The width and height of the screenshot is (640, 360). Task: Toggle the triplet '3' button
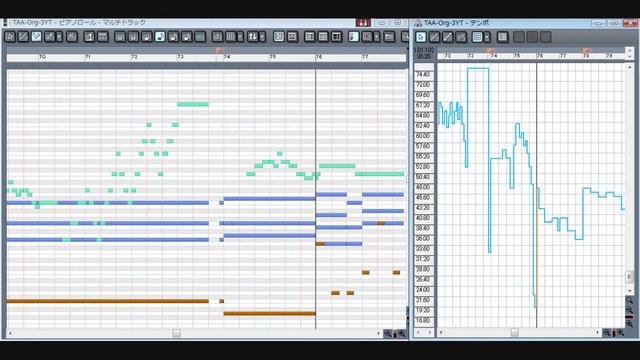pyautogui.click(x=217, y=37)
